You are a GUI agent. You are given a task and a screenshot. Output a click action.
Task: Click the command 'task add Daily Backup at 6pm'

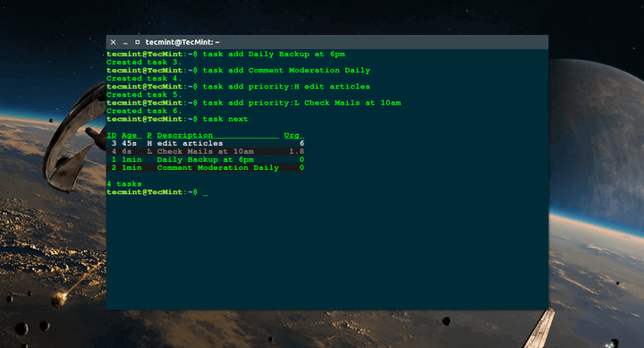coord(274,55)
